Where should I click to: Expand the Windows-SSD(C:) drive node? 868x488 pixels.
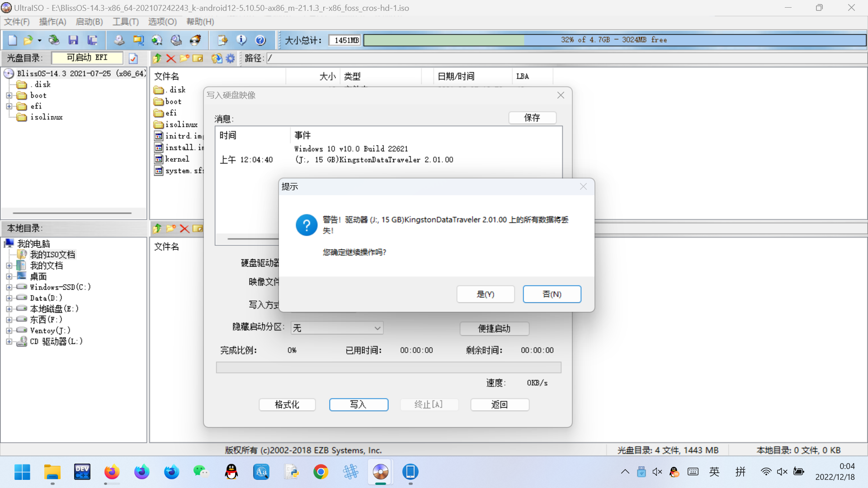click(x=9, y=287)
